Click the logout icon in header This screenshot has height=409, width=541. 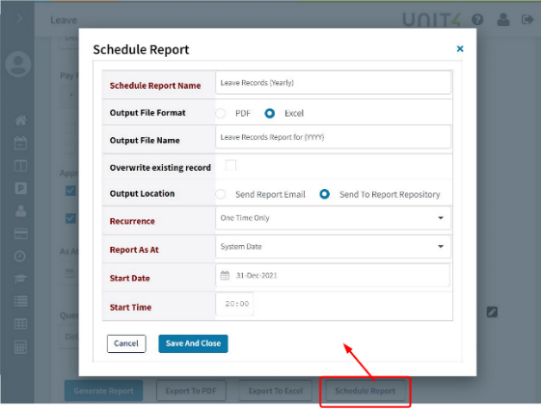(528, 20)
